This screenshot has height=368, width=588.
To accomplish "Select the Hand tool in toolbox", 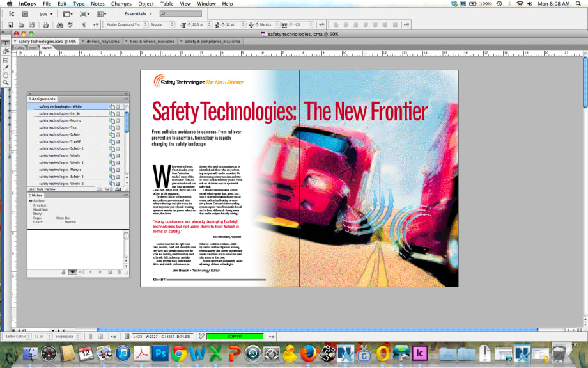I will 6,75.
